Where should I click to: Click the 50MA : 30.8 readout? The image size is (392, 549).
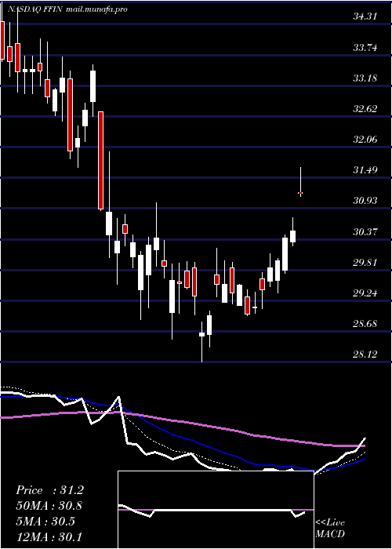(x=49, y=506)
